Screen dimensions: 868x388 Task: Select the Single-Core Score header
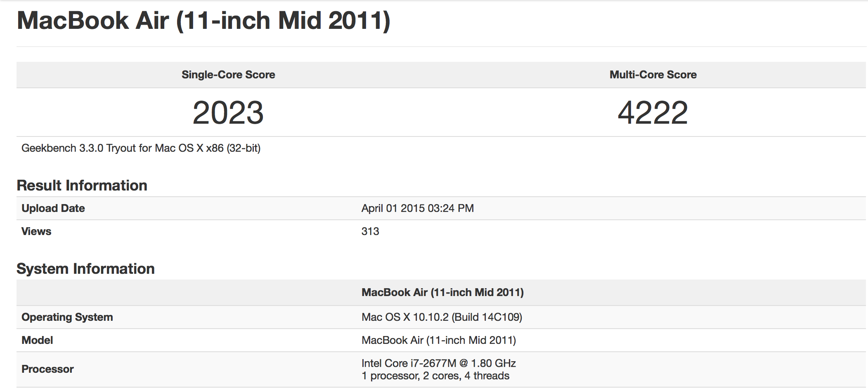point(228,75)
